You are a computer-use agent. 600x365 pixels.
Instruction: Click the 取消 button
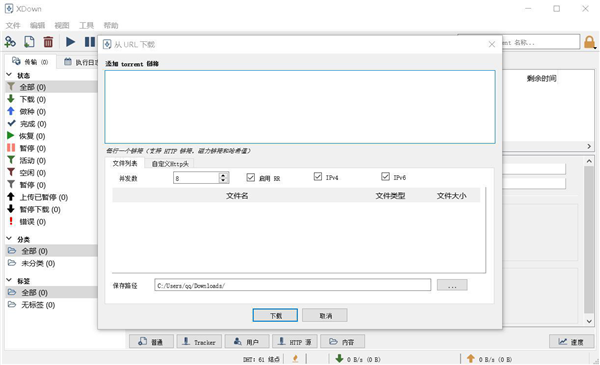click(x=325, y=316)
